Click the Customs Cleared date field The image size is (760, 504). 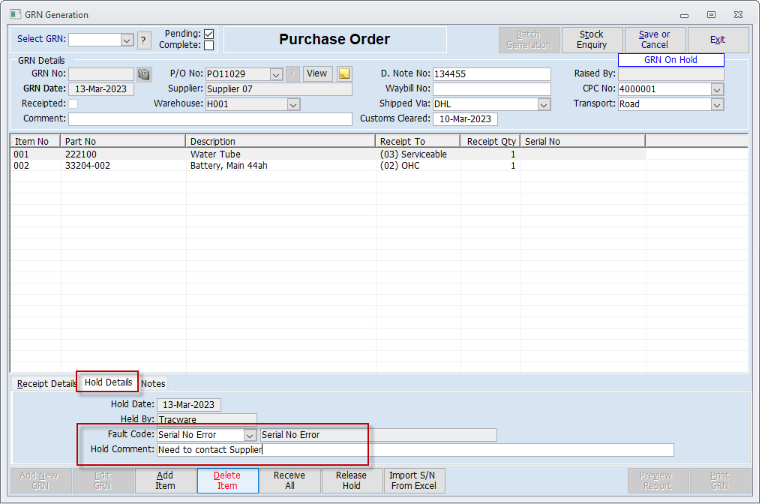pos(465,119)
